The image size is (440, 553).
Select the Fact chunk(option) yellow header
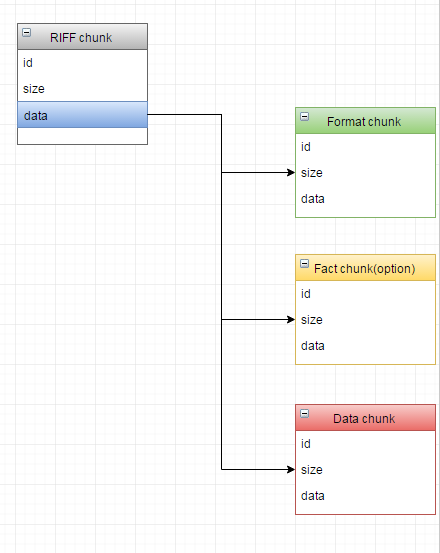[x=366, y=268]
